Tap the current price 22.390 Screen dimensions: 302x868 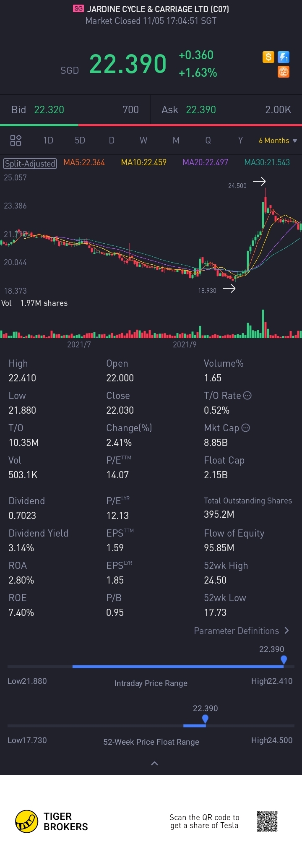pos(128,64)
